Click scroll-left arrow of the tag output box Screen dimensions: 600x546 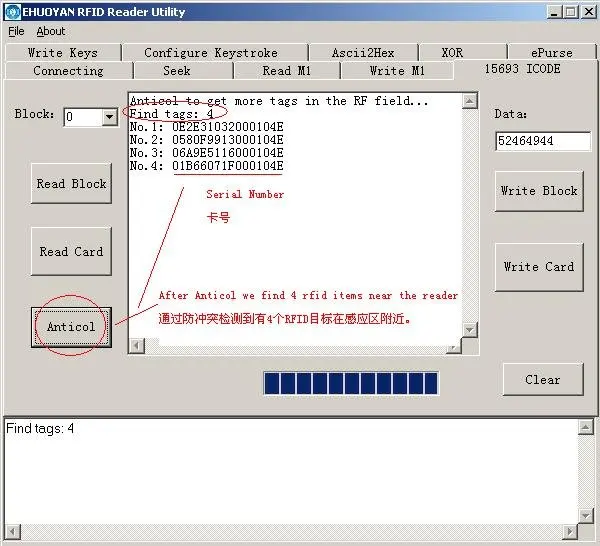(x=137, y=346)
